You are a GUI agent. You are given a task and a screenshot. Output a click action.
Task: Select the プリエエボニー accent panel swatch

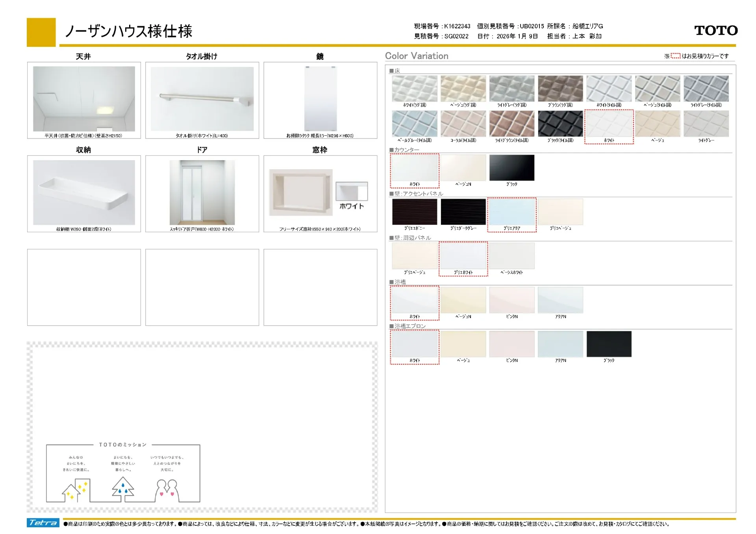[414, 211]
